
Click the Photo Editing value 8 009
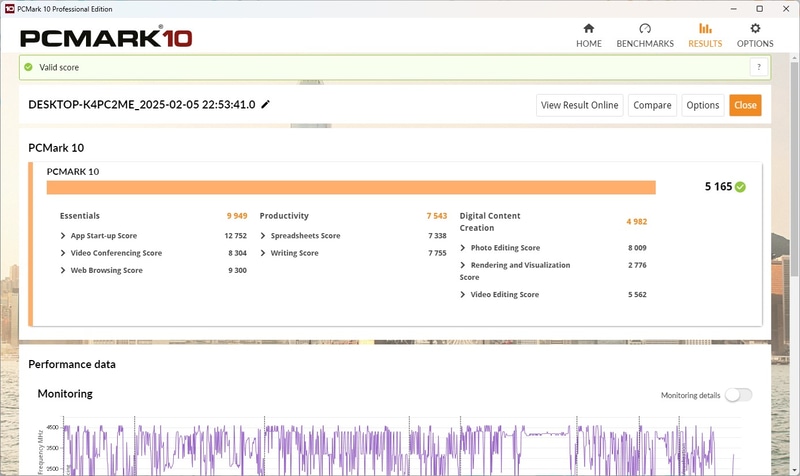pos(637,248)
